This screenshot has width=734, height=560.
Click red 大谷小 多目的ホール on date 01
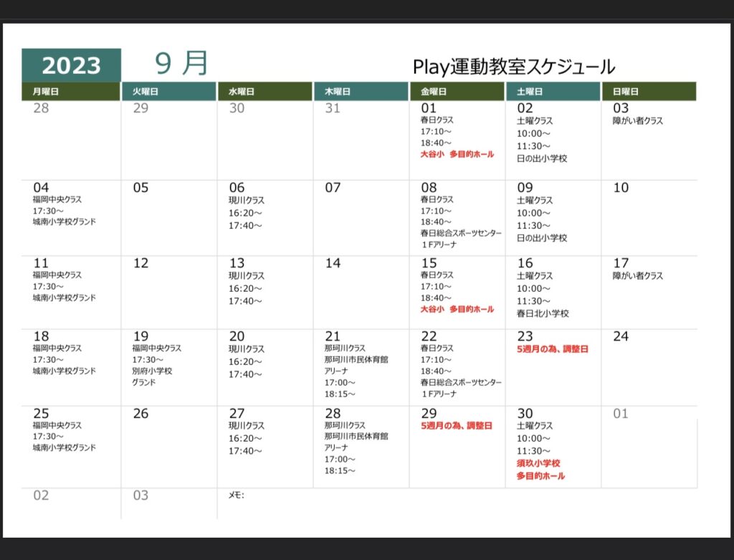[457, 154]
